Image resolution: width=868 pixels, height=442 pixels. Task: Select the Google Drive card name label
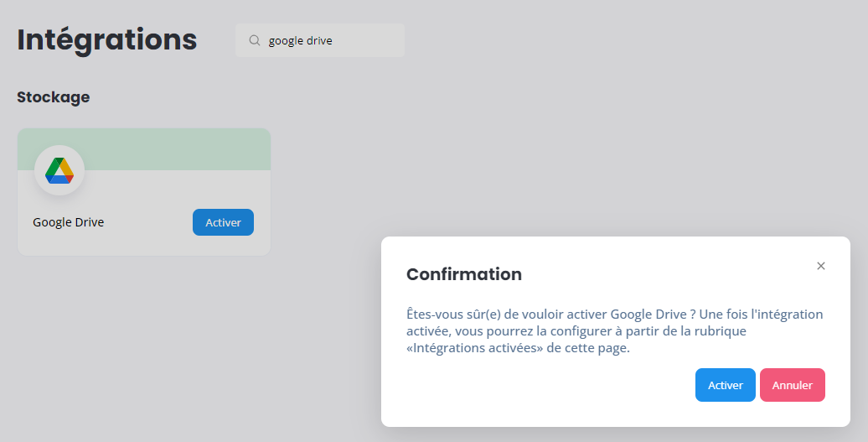68,222
